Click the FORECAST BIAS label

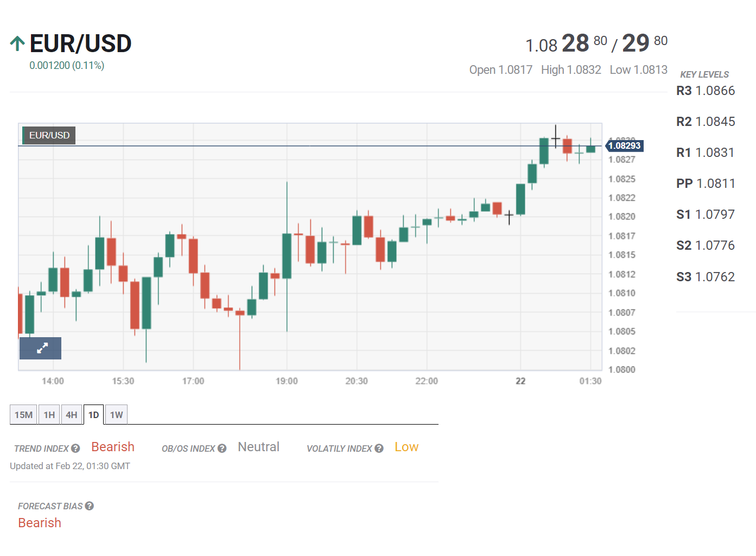tap(50, 506)
